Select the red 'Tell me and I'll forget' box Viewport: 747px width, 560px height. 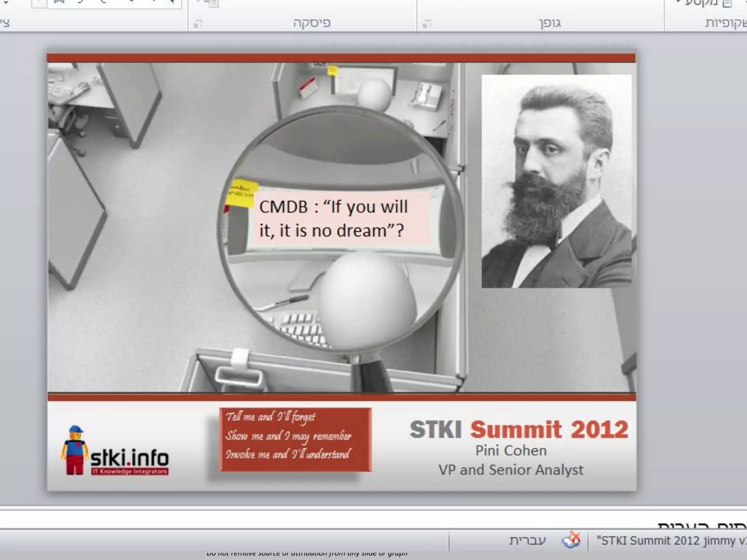(295, 439)
